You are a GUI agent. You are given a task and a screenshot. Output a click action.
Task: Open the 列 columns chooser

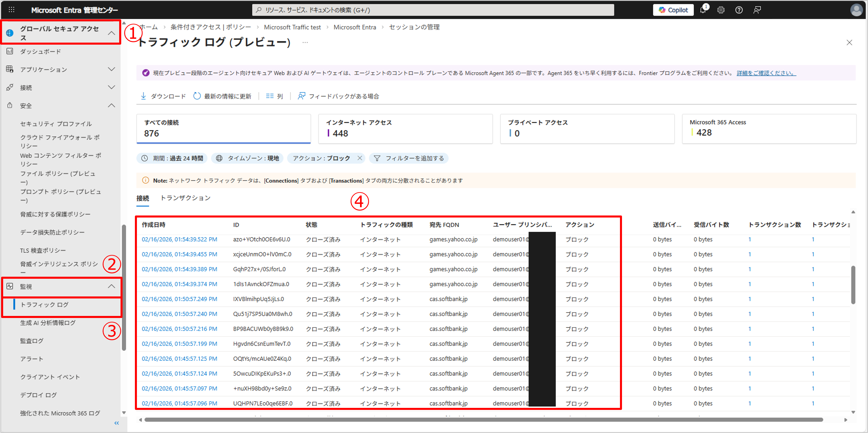(274, 96)
